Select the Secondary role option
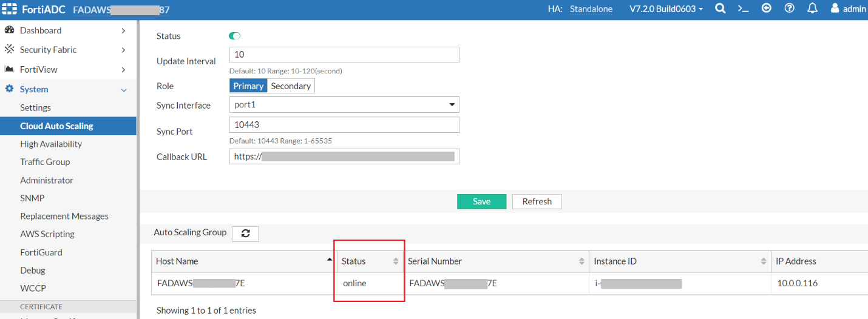The image size is (868, 319). (x=291, y=86)
